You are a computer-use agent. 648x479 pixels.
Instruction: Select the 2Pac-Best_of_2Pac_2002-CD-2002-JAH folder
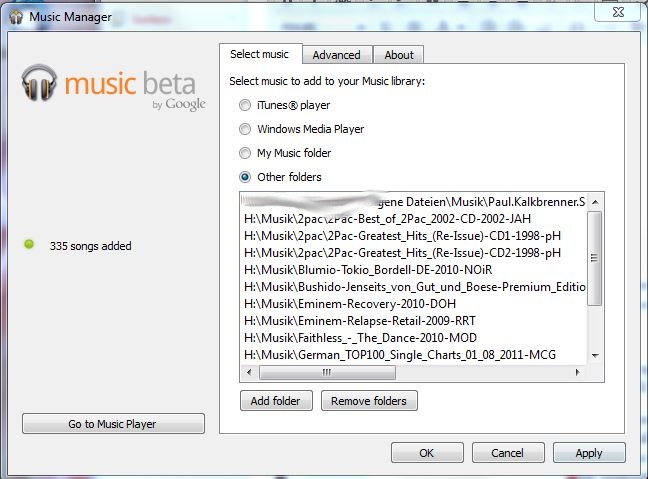[x=413, y=219]
